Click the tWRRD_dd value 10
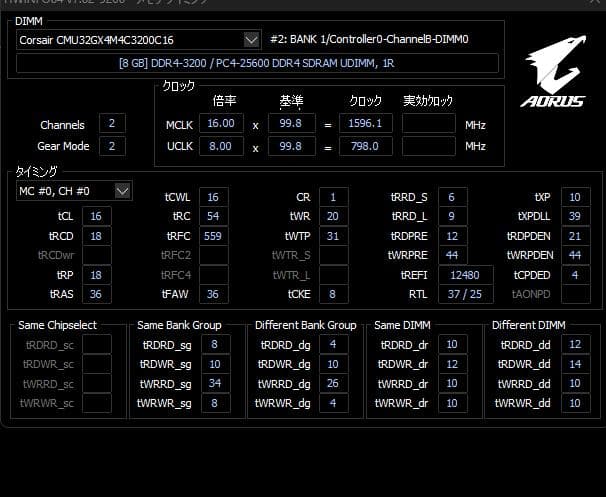606x497 pixels. point(575,383)
